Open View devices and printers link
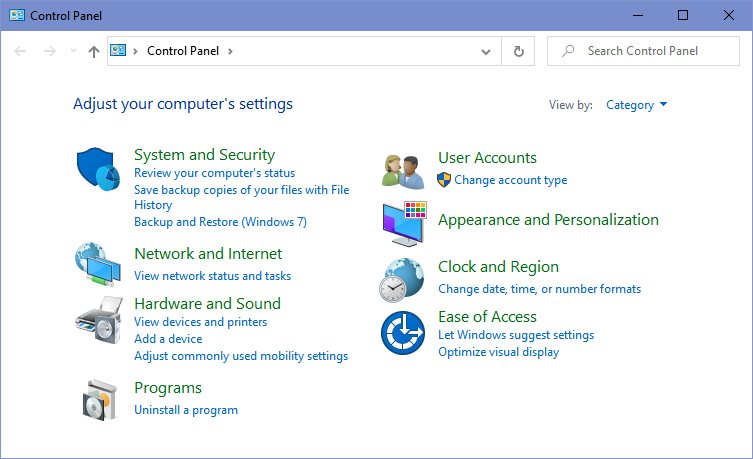 tap(200, 322)
